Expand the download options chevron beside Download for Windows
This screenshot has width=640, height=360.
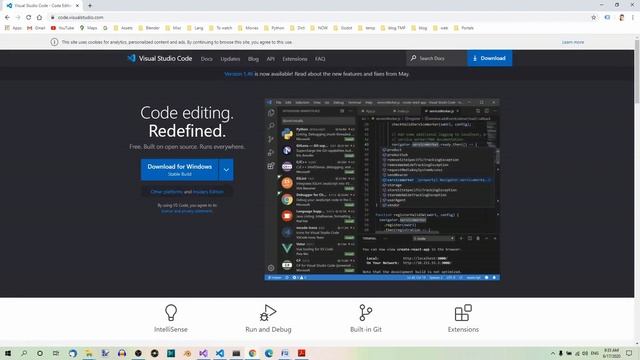[x=226, y=169]
